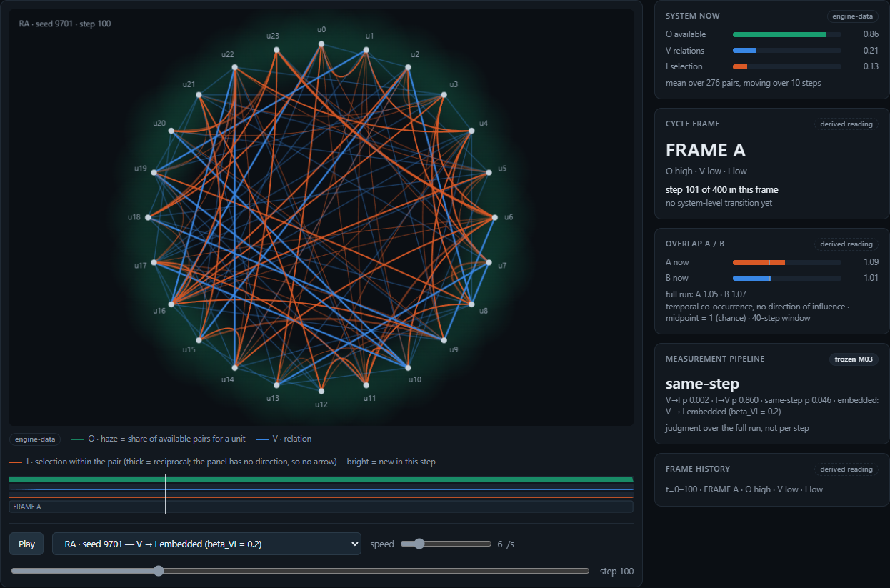The height and width of the screenshot is (588, 890).
Task: Click the 0.86 value for O available
Action: point(871,34)
